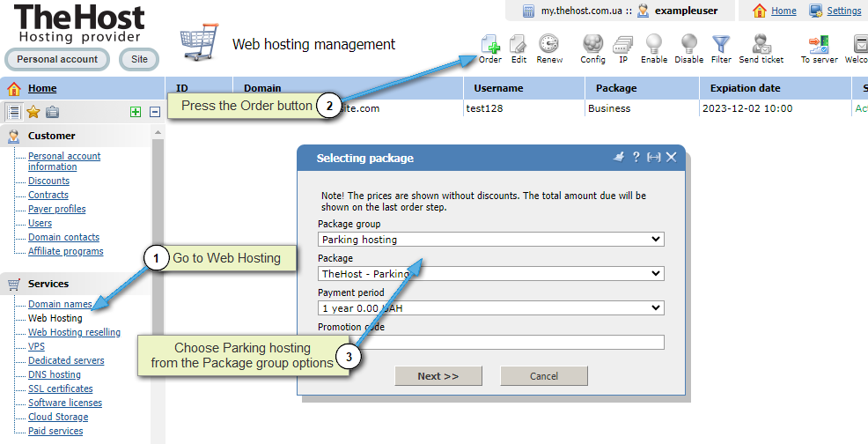The height and width of the screenshot is (444, 868).
Task: Click the favorites star icon in sidebar
Action: [33, 112]
